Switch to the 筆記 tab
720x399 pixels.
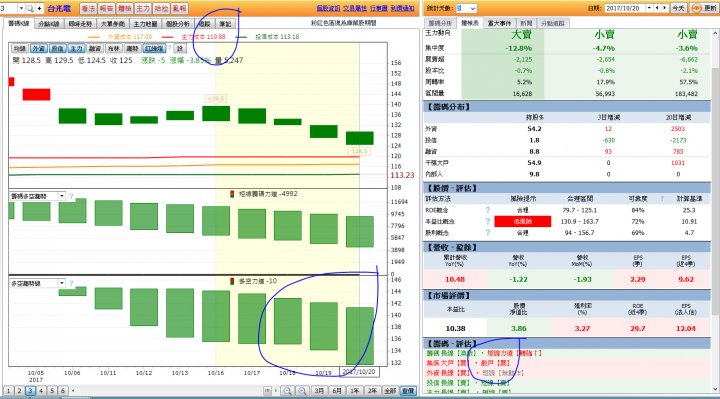(x=225, y=24)
